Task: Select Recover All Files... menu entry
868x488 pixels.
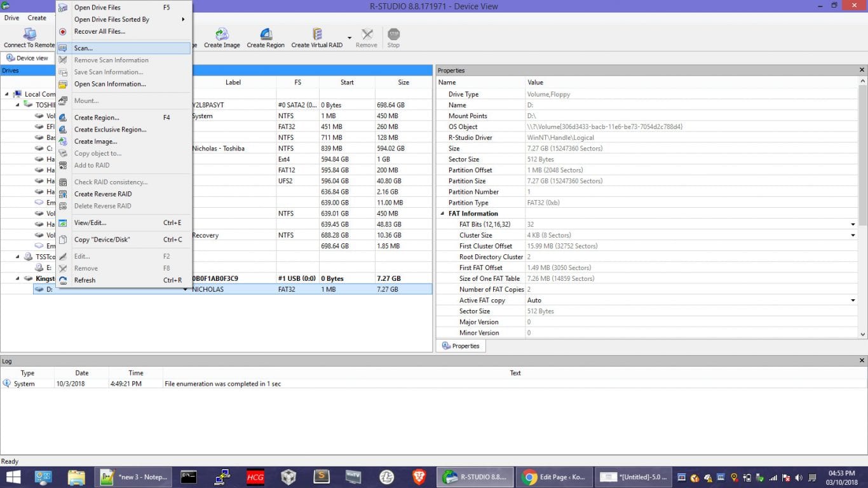Action: [x=99, y=31]
